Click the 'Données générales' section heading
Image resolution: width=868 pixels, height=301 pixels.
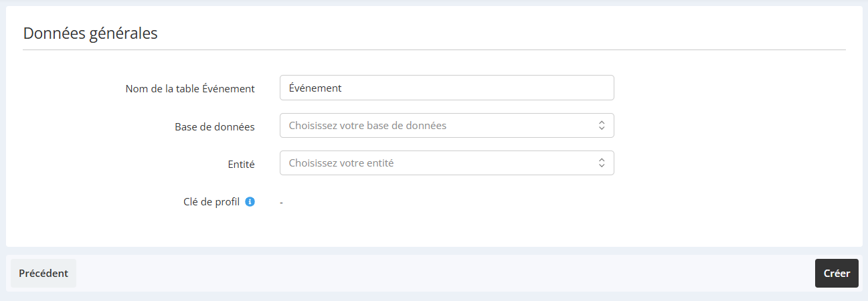point(90,33)
